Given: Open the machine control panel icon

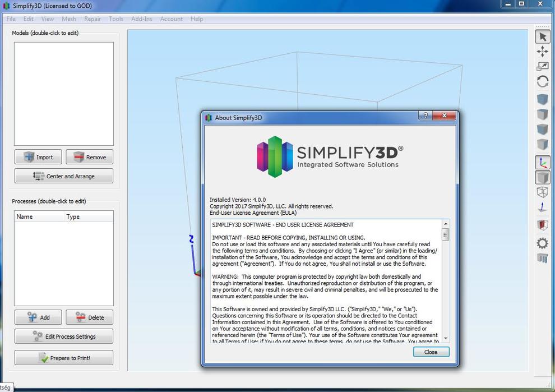Looking at the screenshot, I should point(542,259).
